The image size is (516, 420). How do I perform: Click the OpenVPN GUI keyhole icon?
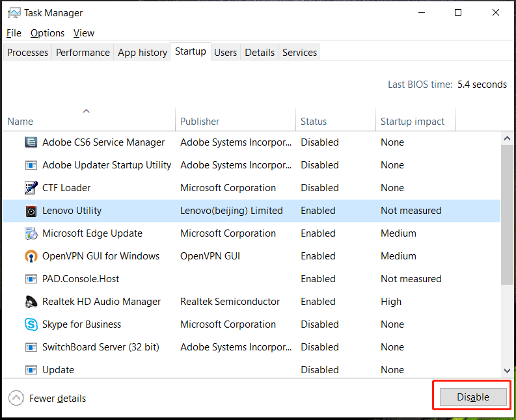click(31, 256)
